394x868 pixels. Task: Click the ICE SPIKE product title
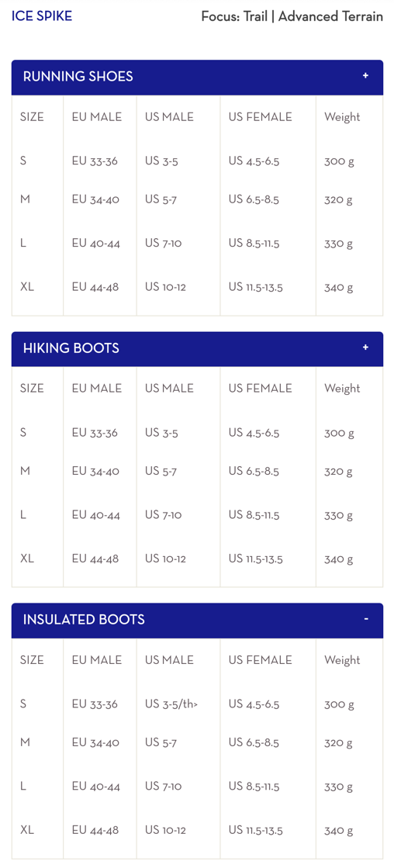coord(42,16)
